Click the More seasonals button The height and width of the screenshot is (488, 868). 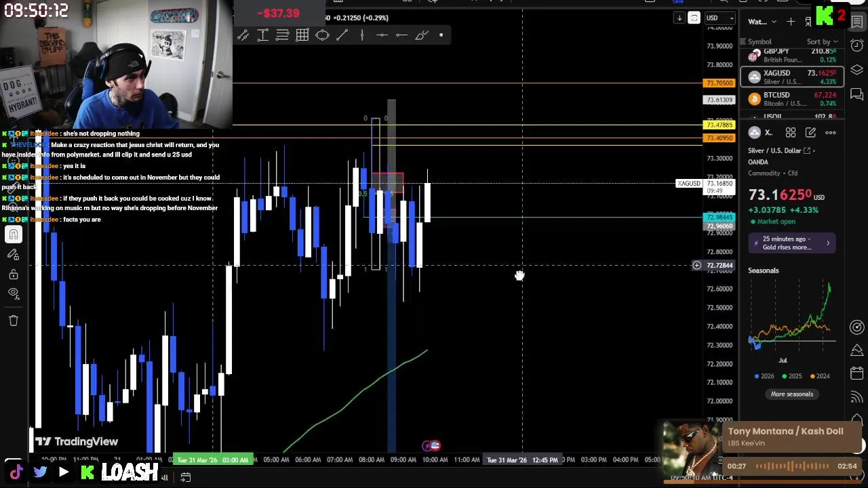click(x=791, y=394)
